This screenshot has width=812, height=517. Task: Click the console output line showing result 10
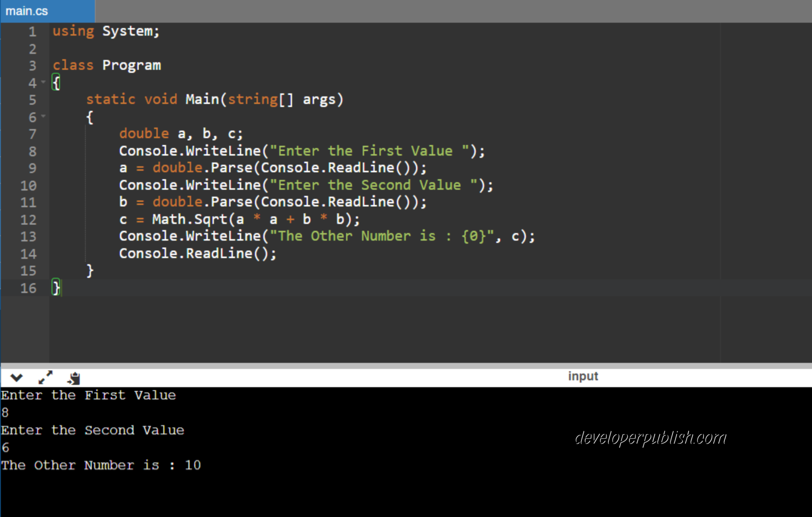coord(100,465)
